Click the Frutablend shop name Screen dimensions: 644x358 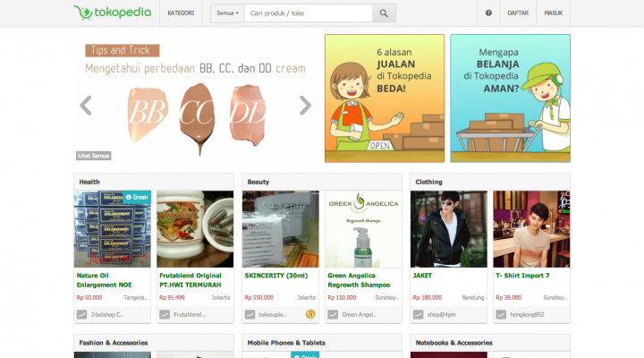(190, 314)
